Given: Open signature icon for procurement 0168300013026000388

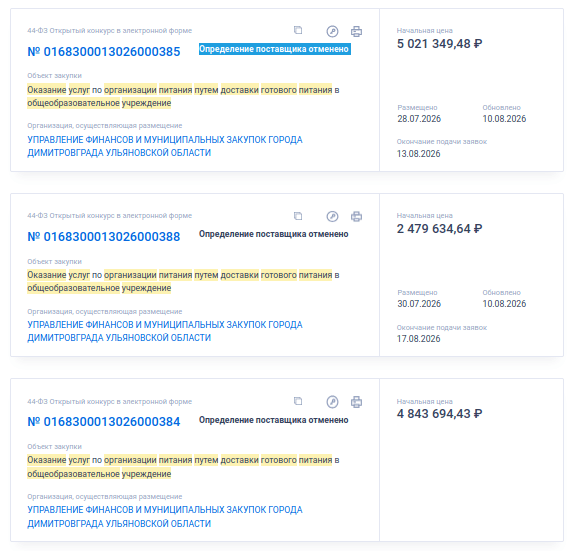Looking at the screenshot, I should [332, 216].
